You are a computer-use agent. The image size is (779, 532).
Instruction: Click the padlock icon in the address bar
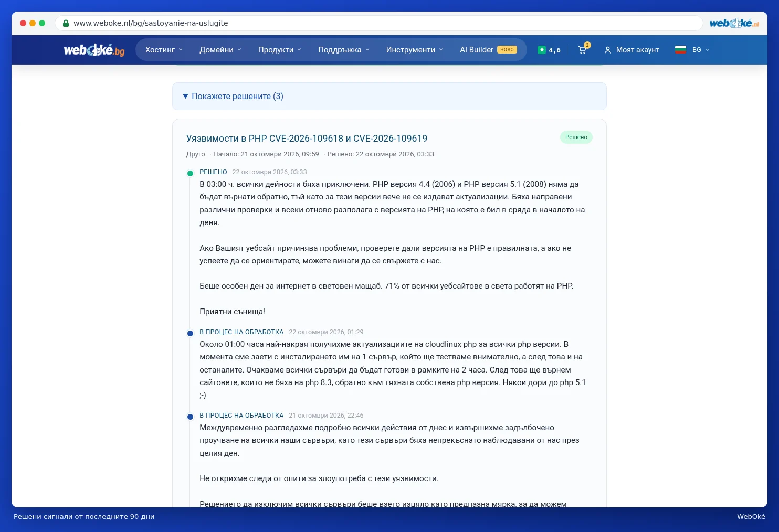[x=66, y=23]
